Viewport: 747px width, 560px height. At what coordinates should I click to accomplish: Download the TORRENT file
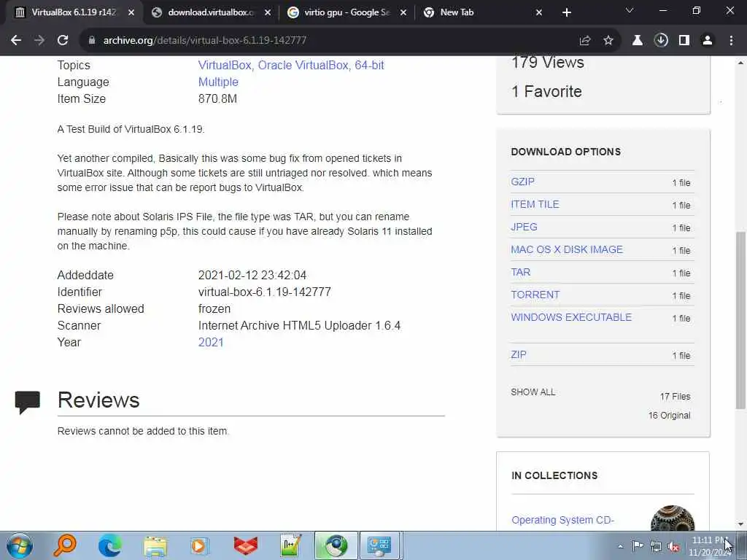pyautogui.click(x=535, y=295)
